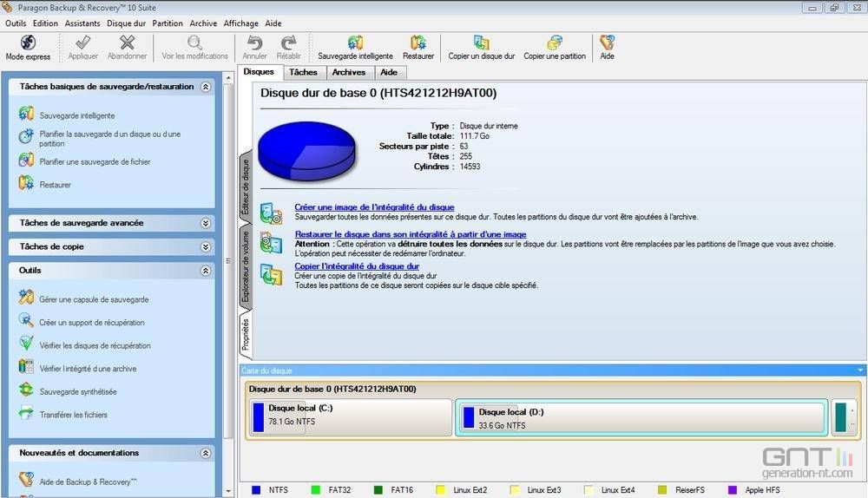Select the Propriétés vertical tab
The height and width of the screenshot is (498, 868).
(x=246, y=334)
